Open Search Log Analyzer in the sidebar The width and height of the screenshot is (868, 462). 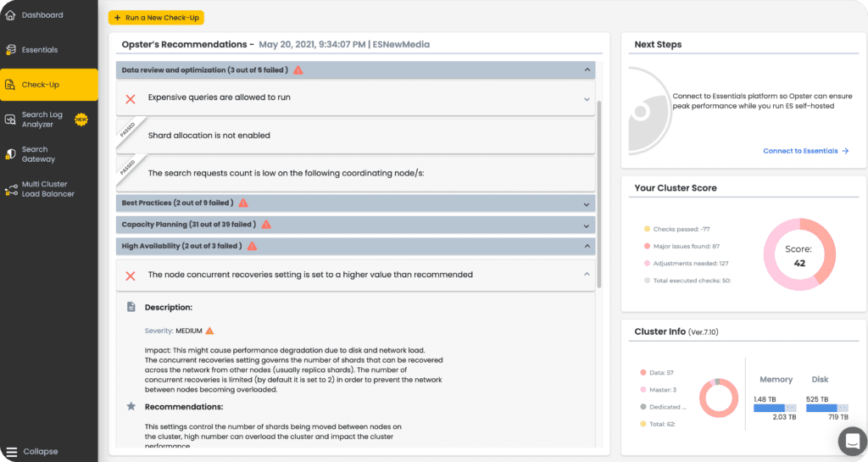(42, 120)
